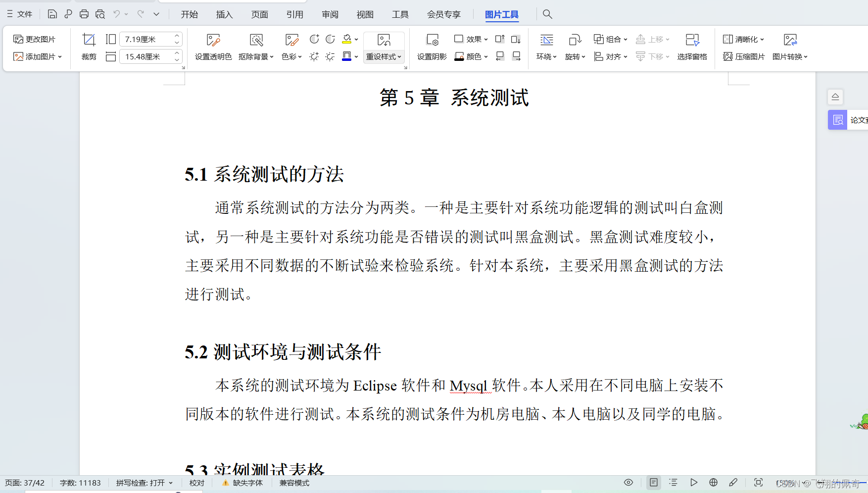The height and width of the screenshot is (493, 868).
Task: Click the increase contrast icon
Action: (x=314, y=39)
